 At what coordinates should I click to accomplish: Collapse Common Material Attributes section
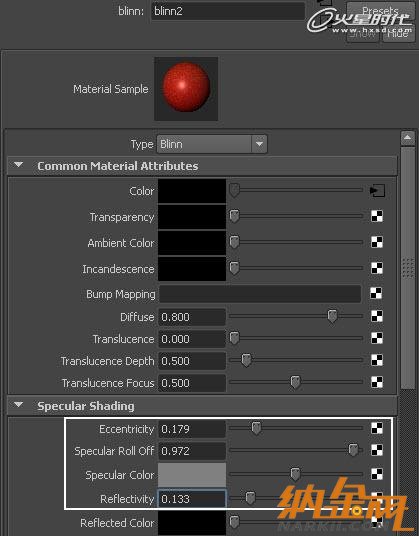click(18, 165)
